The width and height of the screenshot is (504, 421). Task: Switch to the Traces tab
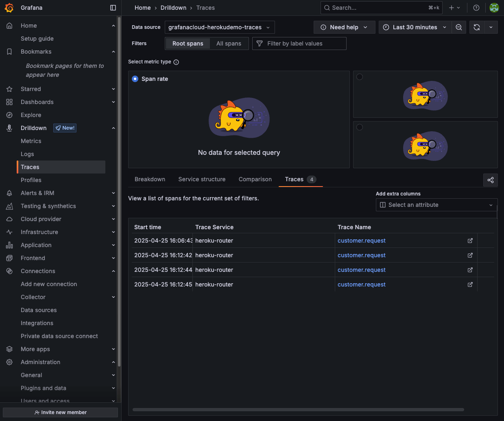301,179
